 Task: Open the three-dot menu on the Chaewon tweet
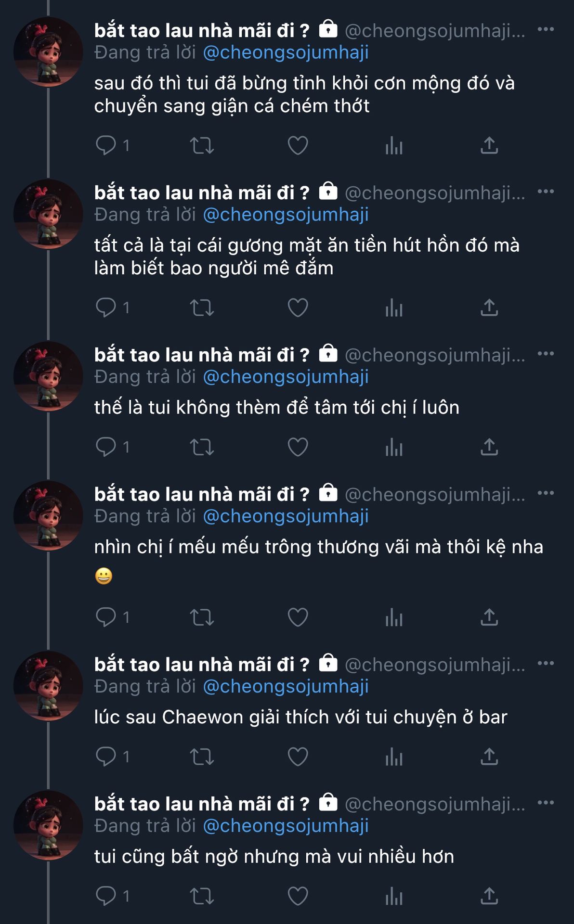(x=546, y=664)
